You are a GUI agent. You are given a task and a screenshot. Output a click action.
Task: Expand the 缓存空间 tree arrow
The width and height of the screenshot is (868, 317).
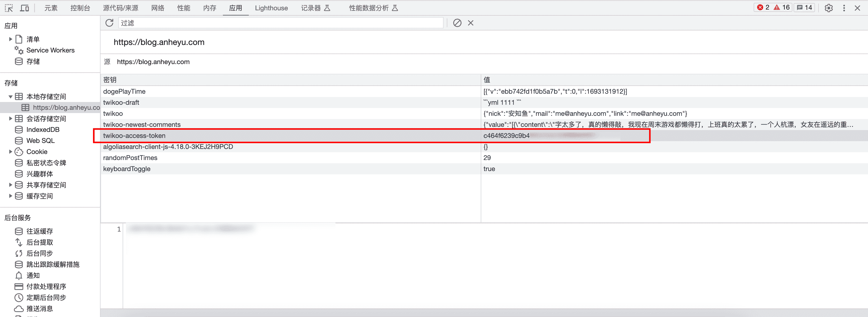[x=11, y=196]
